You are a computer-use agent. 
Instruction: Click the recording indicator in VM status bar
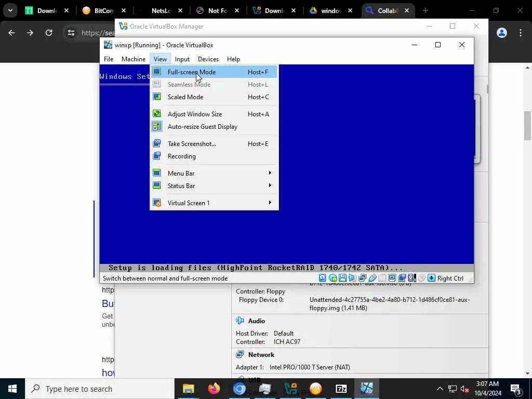[402, 278]
